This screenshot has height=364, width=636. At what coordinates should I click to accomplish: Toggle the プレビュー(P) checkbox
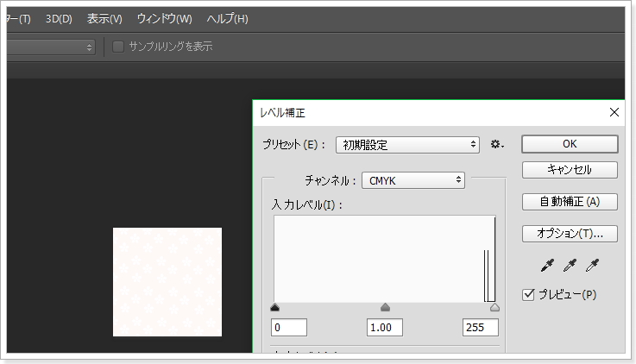click(528, 295)
